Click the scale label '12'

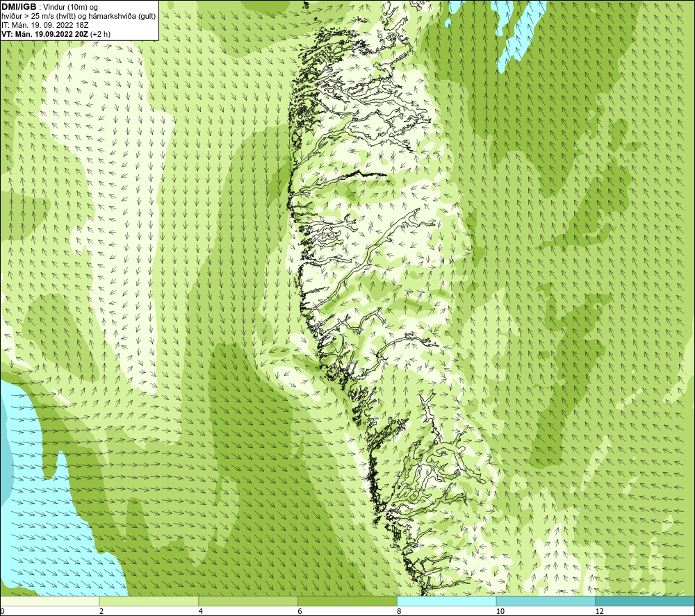600,612
